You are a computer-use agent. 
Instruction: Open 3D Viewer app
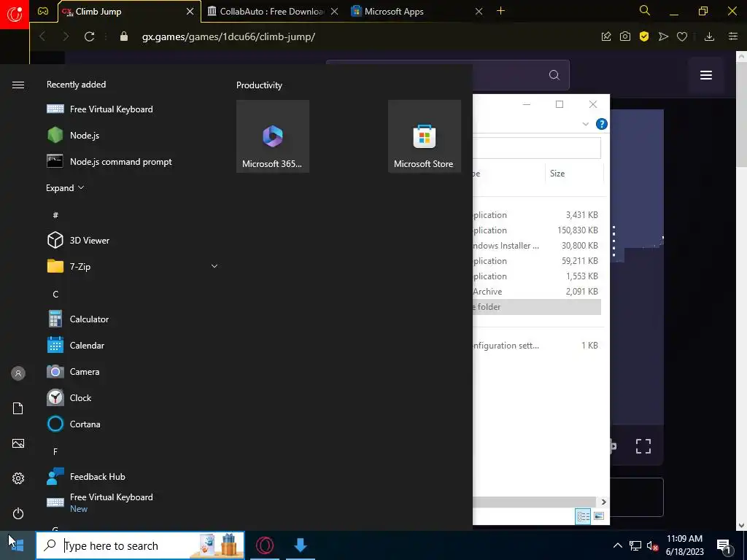pos(131,240)
